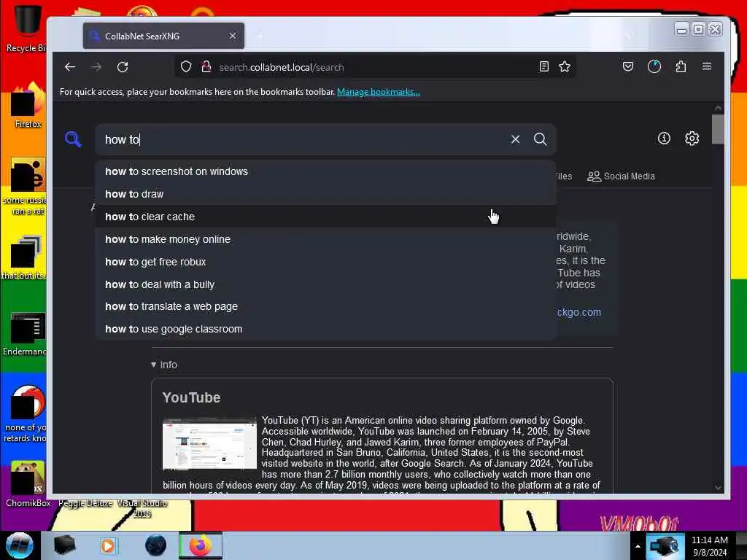Viewport: 747px width, 560px height.
Task: Reload the page with the refresh icon
Action: coord(123,67)
